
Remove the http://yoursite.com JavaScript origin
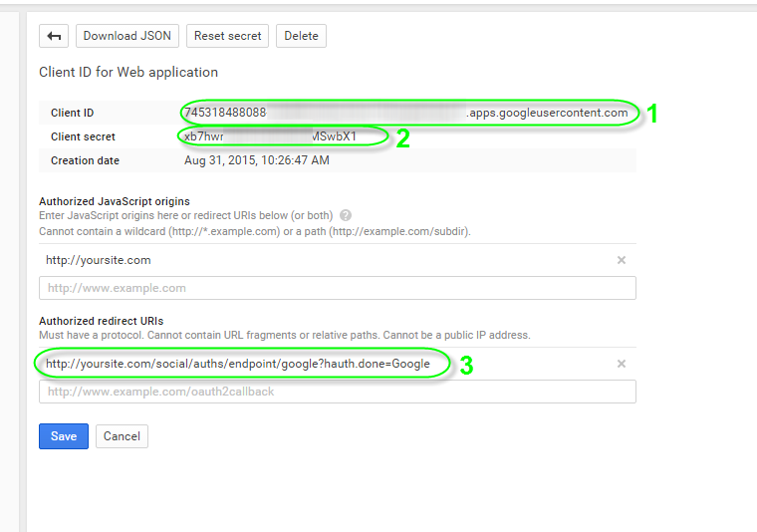pyautogui.click(x=622, y=260)
